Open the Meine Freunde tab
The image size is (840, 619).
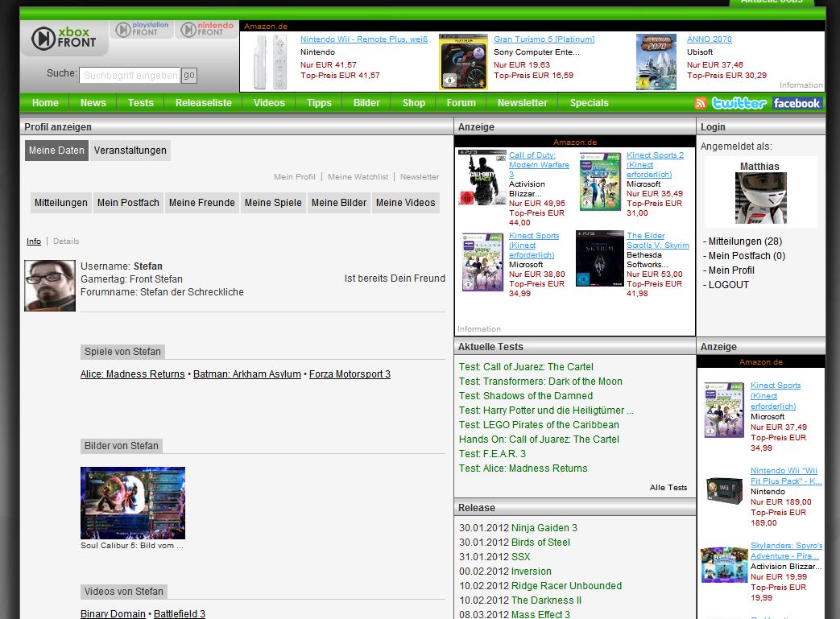201,203
